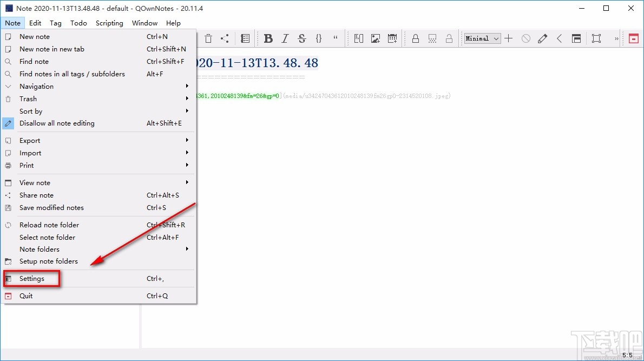Image resolution: width=644 pixels, height=361 pixels.
Task: Click the decrypt note open-lock icon
Action: [449, 38]
